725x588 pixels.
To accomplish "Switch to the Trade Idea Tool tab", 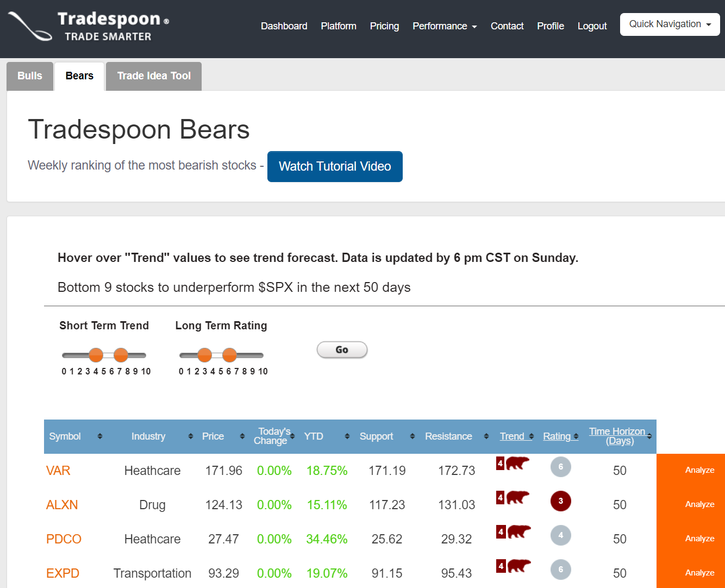I will click(x=154, y=76).
